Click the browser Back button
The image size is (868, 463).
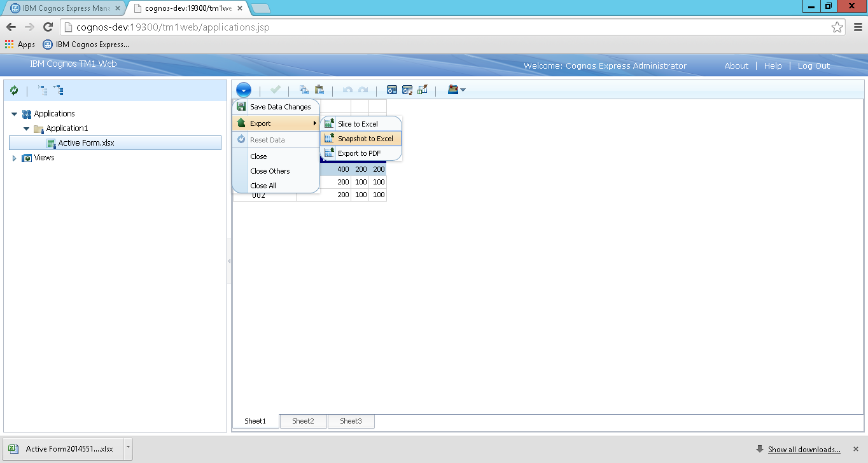11,27
